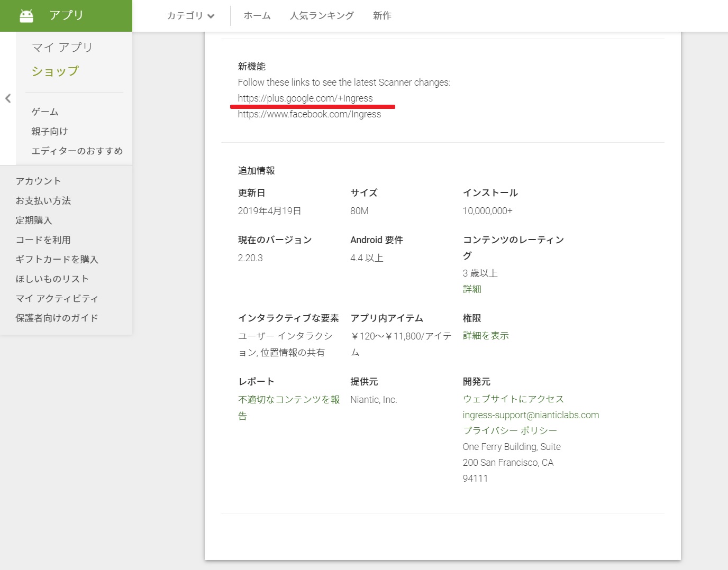The width and height of the screenshot is (728, 570).
Task: Click the 'Follow these links' description text
Action: tap(344, 82)
